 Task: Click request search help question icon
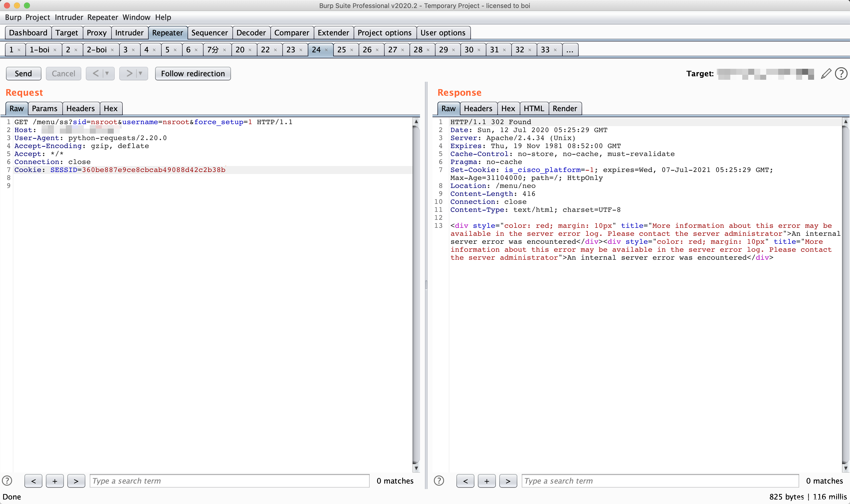click(7, 481)
